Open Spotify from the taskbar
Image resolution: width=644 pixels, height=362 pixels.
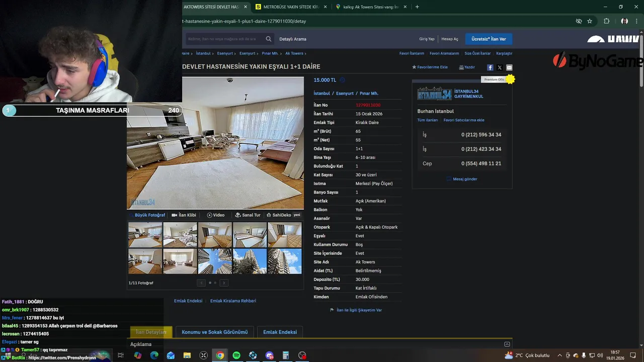pos(236,355)
